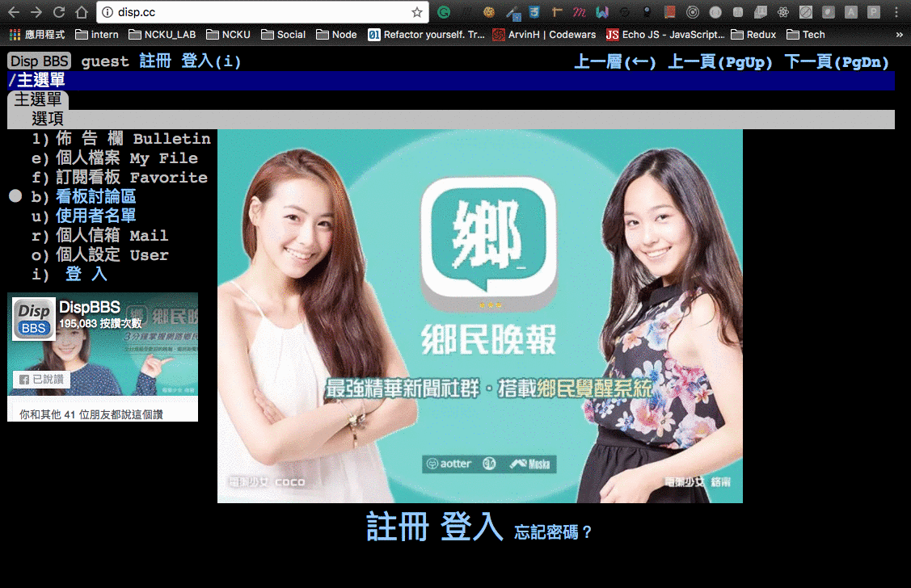Click 登入(i) in the top bar
The height and width of the screenshot is (588, 911).
(x=211, y=61)
